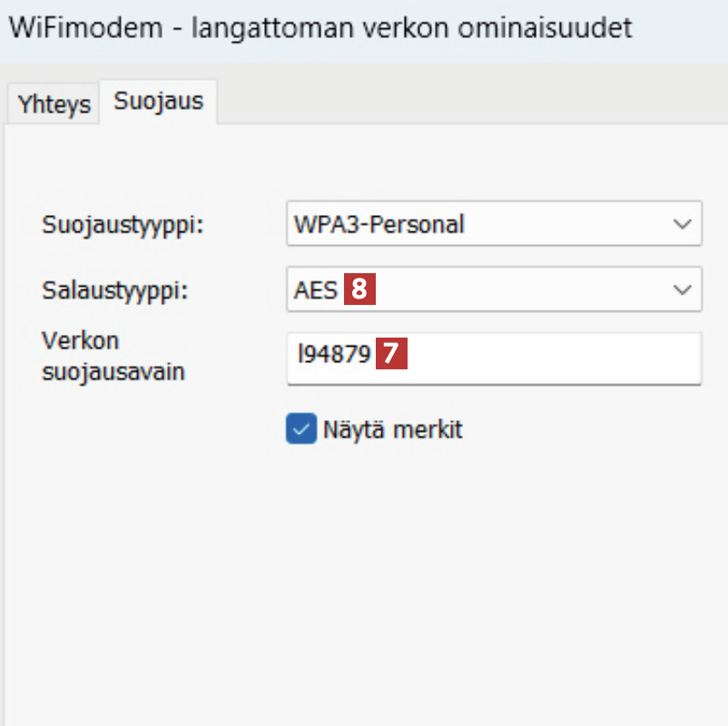
Task: Click the Suojaustyyppi label text
Action: click(123, 224)
